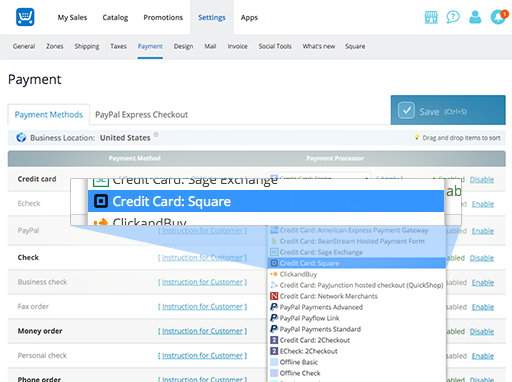
Task: Open Instruction for Customer in Fax order row
Action: pyautogui.click(x=202, y=307)
